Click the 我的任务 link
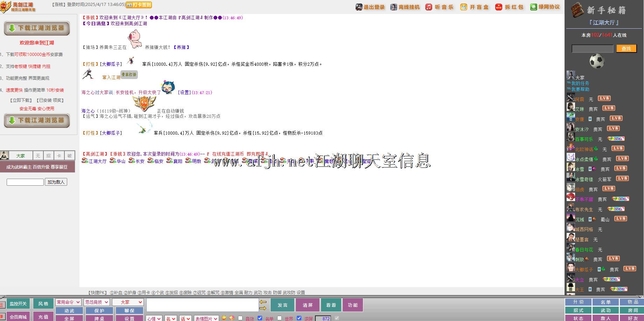 point(580,83)
